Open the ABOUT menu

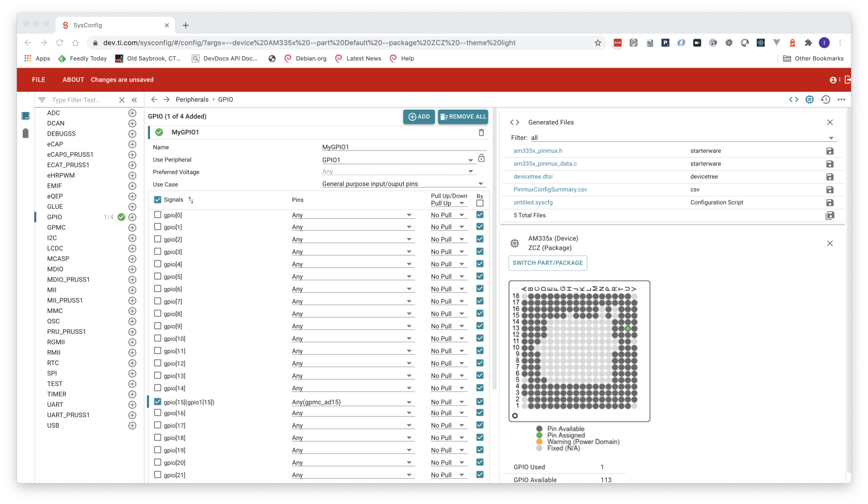tap(73, 80)
